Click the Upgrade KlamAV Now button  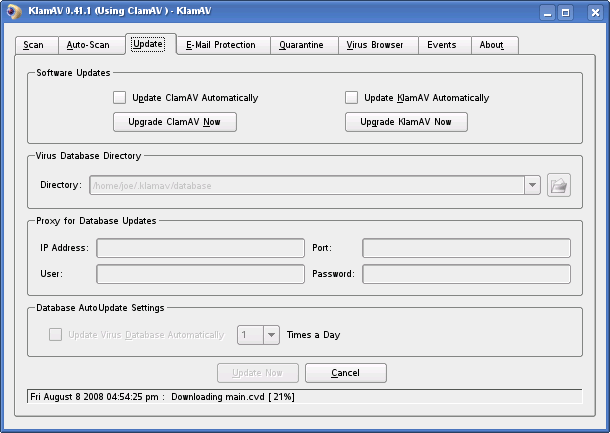tap(406, 122)
